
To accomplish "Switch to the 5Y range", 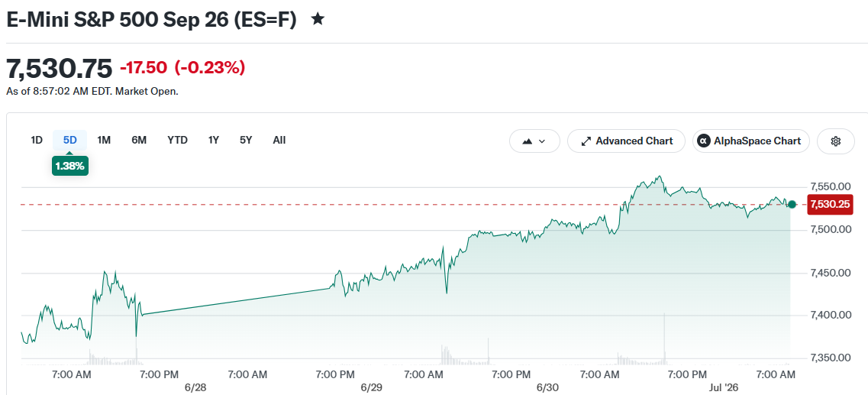I will tap(246, 140).
